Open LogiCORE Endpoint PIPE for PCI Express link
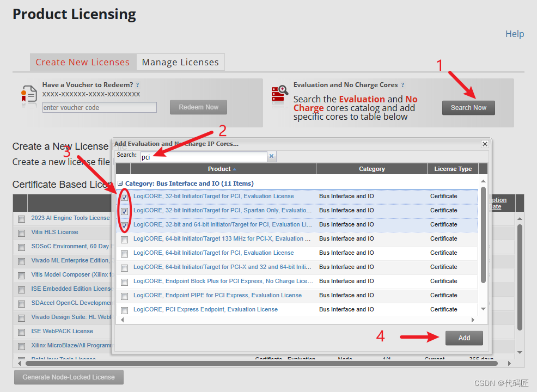The image size is (537, 392). [x=217, y=295]
